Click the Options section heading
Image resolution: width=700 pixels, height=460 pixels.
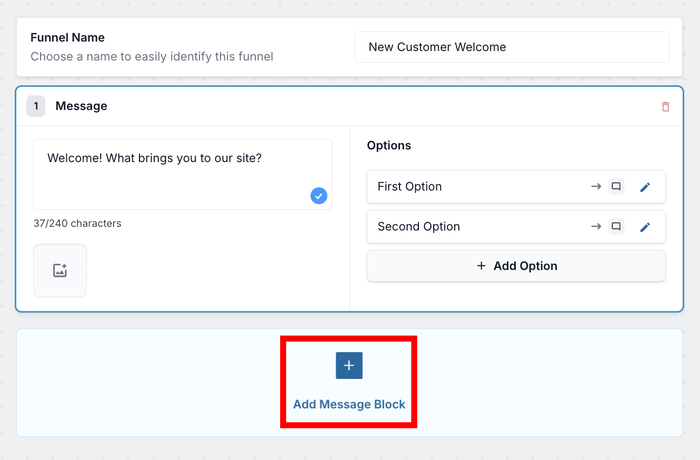coord(389,146)
